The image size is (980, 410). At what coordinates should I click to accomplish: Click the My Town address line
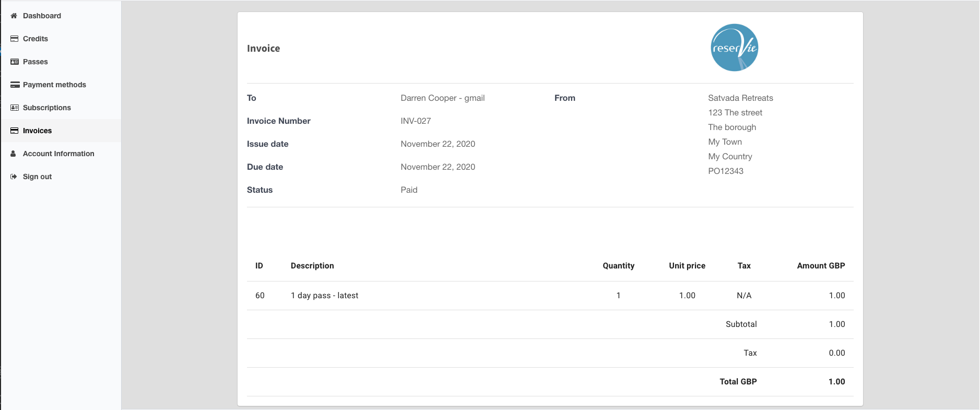(x=725, y=142)
